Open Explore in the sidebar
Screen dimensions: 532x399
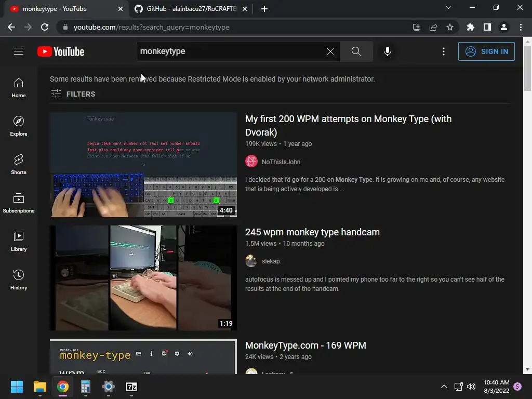tap(19, 126)
